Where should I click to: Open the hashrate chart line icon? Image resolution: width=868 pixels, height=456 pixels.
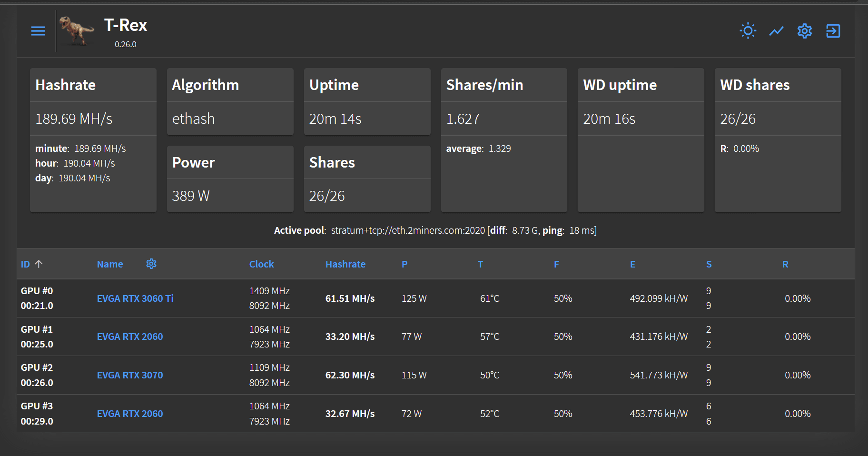[776, 31]
